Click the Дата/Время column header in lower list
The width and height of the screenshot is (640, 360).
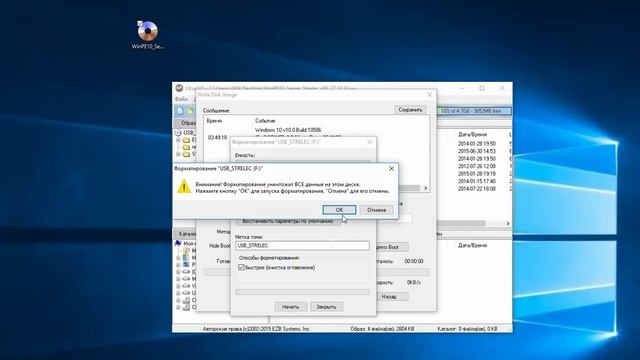472,245
